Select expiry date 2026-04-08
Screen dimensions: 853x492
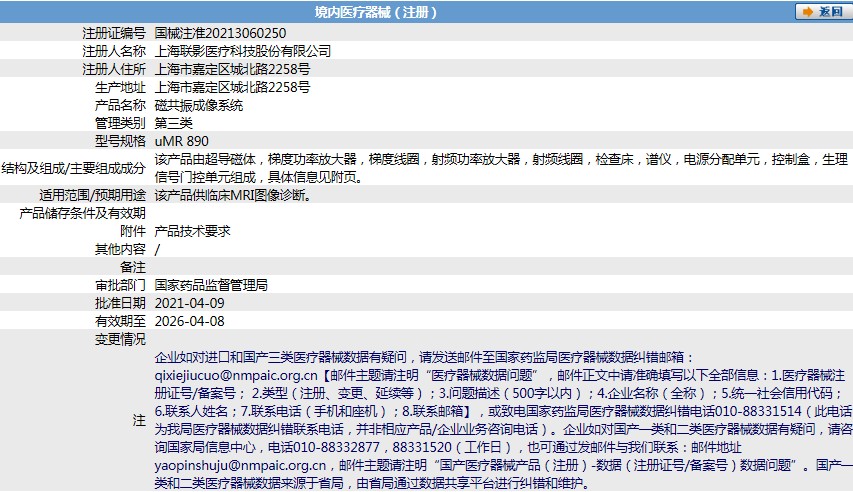coord(189,321)
